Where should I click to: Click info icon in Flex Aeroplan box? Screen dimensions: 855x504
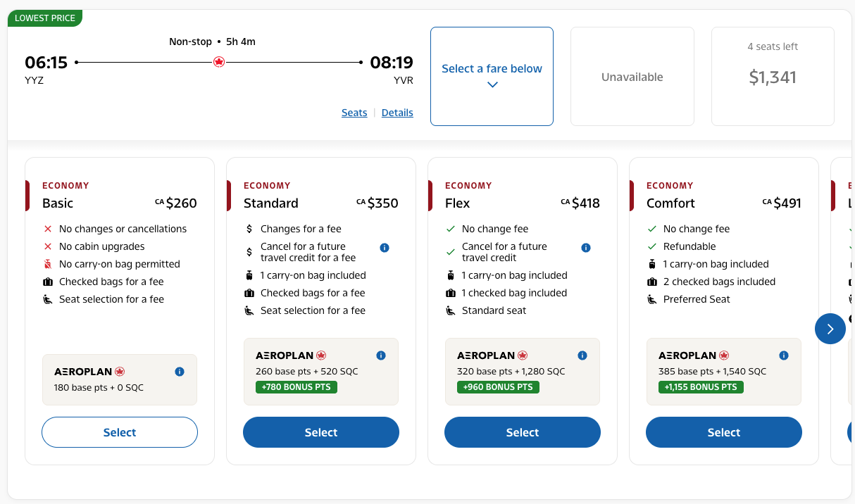click(582, 355)
